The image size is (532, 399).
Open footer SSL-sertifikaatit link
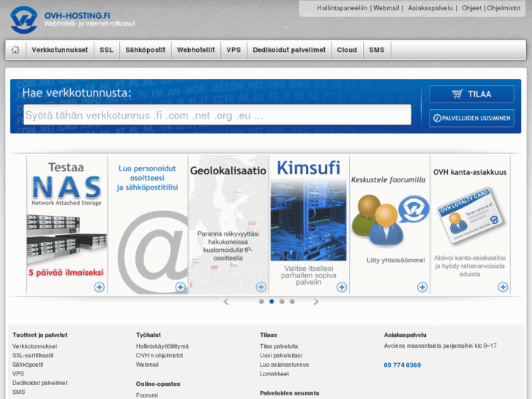(x=33, y=356)
